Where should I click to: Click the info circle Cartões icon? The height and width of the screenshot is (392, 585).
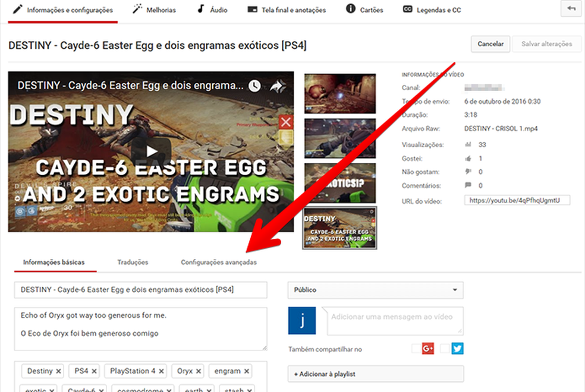tap(351, 8)
